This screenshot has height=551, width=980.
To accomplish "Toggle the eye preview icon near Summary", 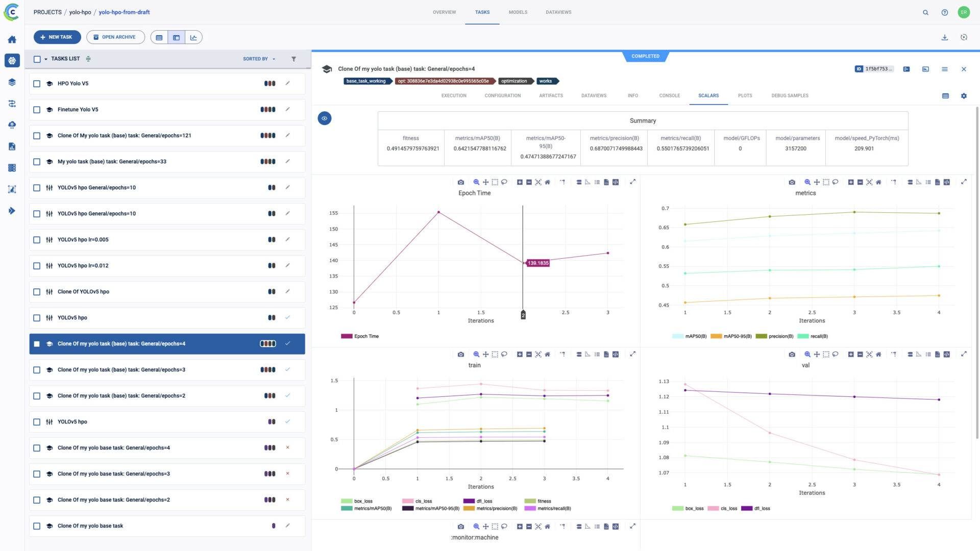I will (325, 118).
